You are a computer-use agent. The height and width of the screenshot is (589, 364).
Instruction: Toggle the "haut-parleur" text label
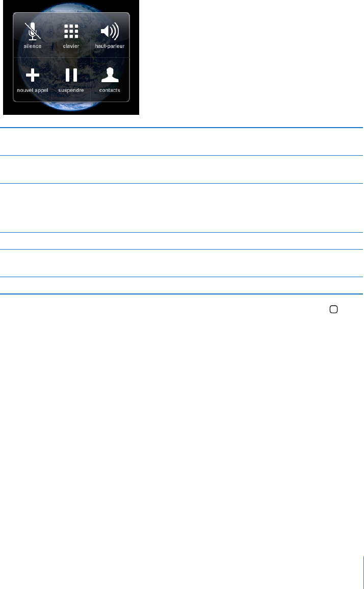point(110,46)
